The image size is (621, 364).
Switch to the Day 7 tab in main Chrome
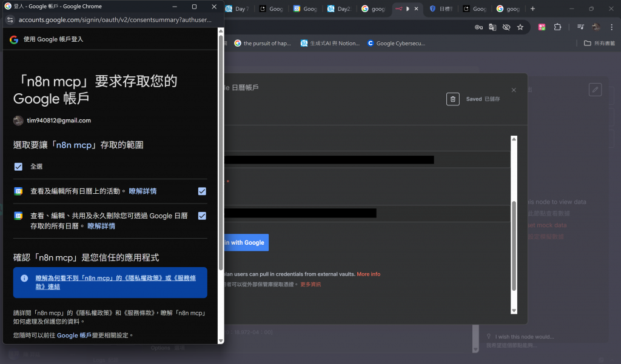(237, 8)
